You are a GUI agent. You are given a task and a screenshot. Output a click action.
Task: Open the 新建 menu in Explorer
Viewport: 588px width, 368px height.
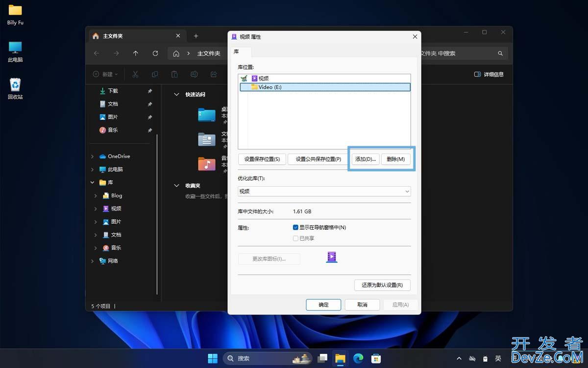105,75
